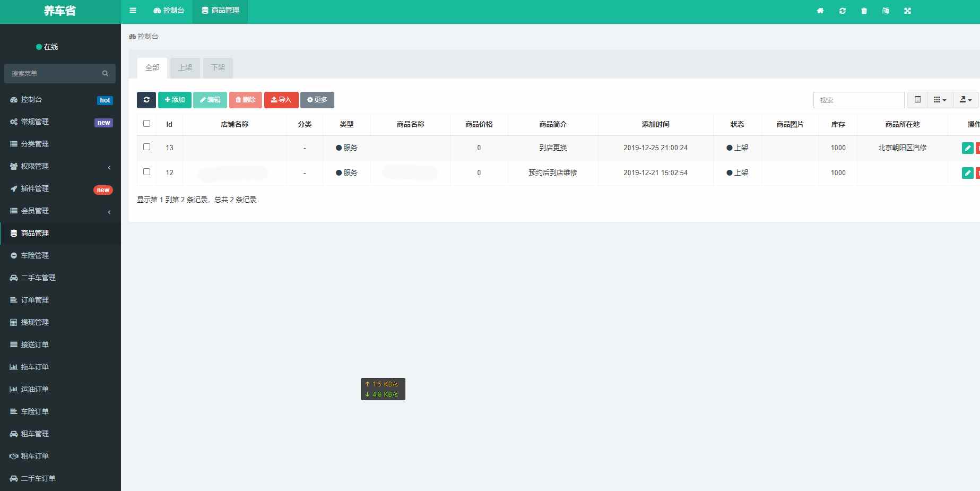The width and height of the screenshot is (980, 491).
Task: Open the columns grid dropdown
Action: coord(940,100)
